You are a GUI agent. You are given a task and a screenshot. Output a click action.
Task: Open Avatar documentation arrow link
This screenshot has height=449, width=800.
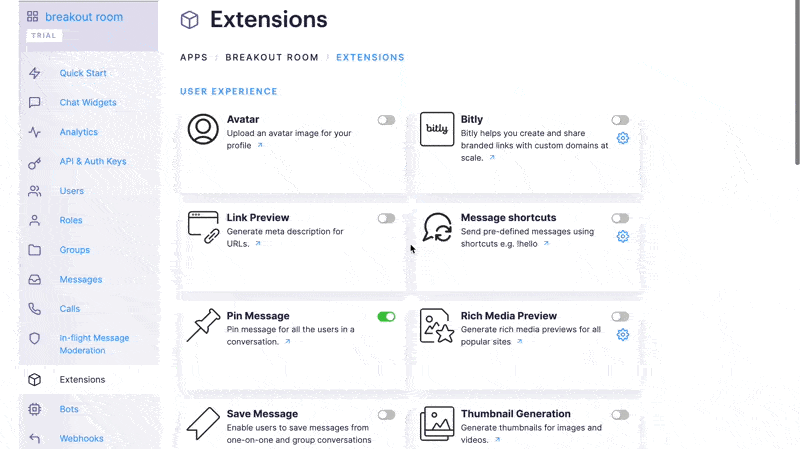click(260, 145)
